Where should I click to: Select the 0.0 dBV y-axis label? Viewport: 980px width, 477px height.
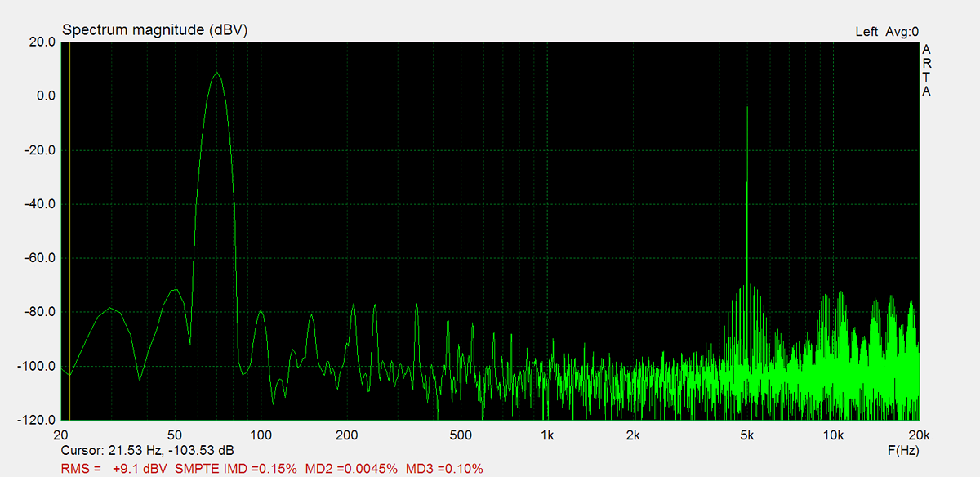pyautogui.click(x=45, y=96)
